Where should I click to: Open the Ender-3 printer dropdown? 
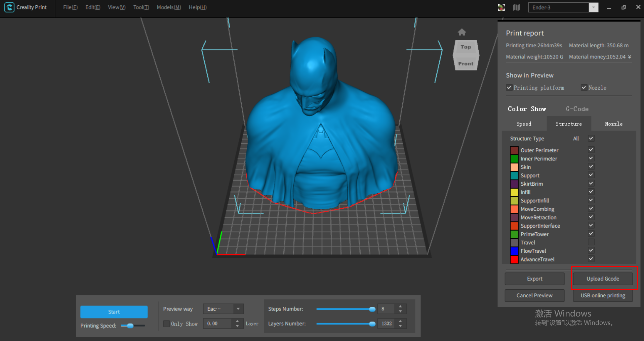(x=594, y=7)
